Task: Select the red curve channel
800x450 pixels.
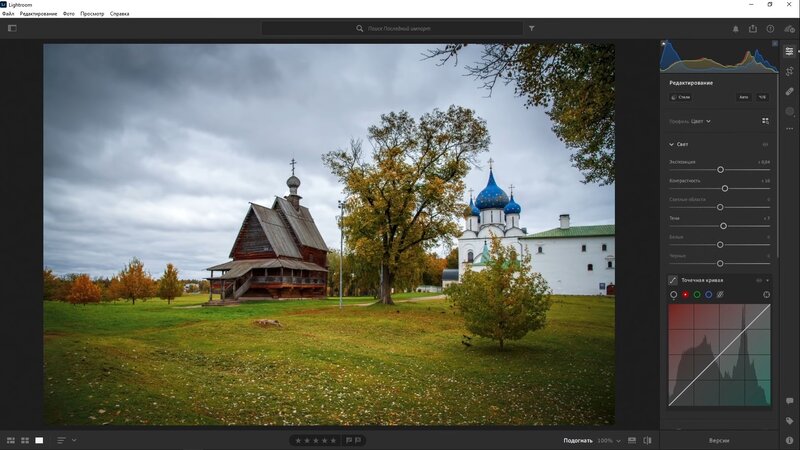Action: pos(685,295)
